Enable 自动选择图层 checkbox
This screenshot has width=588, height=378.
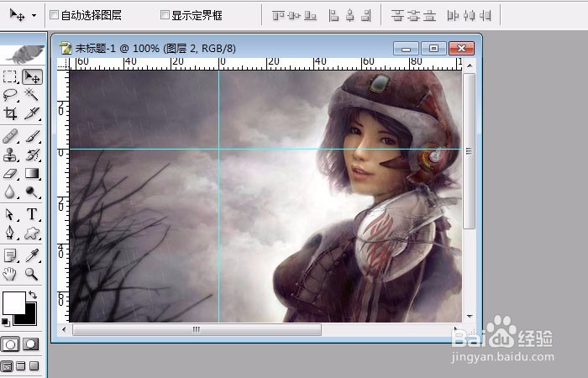coord(55,15)
